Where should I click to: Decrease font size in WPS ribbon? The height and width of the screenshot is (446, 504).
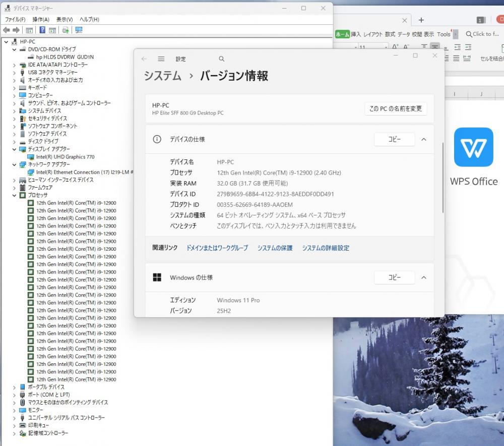(x=406, y=46)
